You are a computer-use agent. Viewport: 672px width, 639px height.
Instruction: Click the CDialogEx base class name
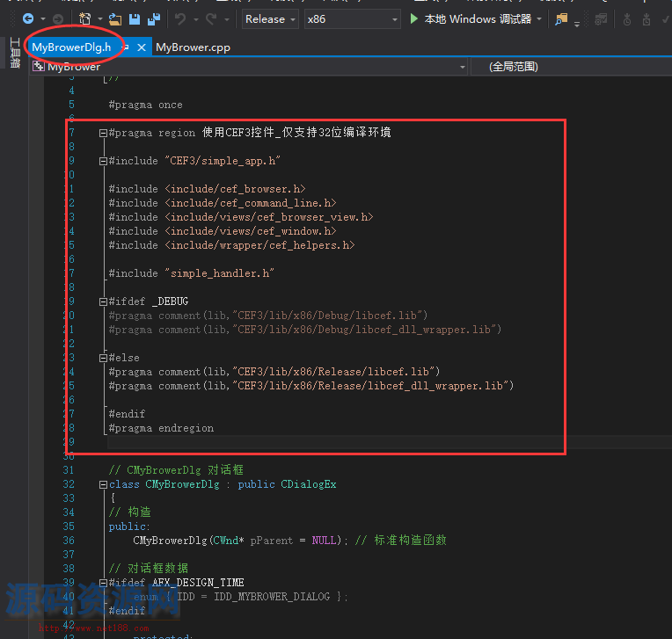(x=309, y=484)
